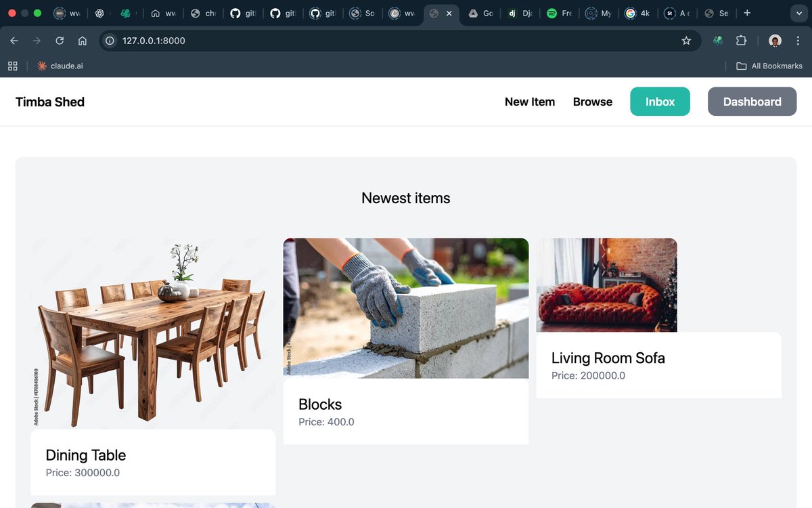Click the 'Price: 200000.0' text
The width and height of the screenshot is (812, 508).
(589, 375)
